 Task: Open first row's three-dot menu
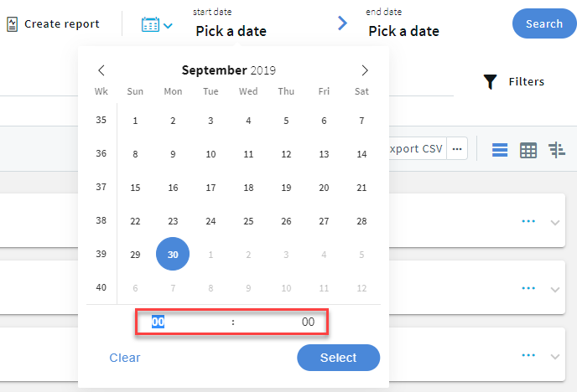pos(528,221)
